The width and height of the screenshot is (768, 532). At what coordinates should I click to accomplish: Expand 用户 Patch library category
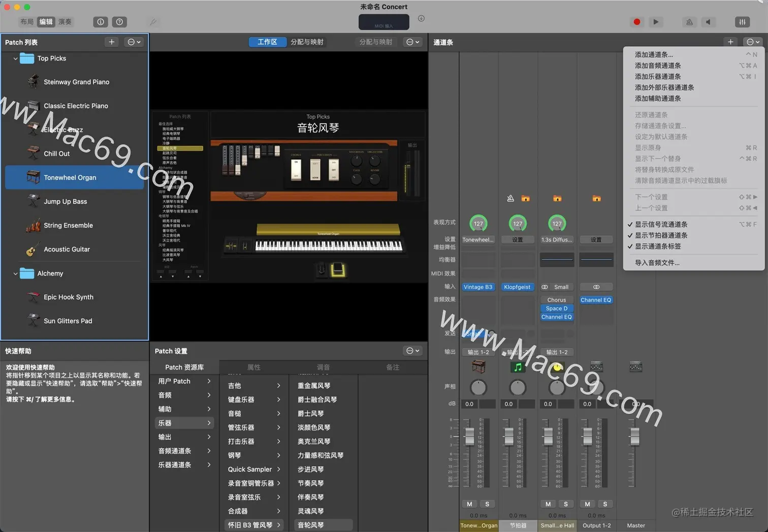(184, 381)
